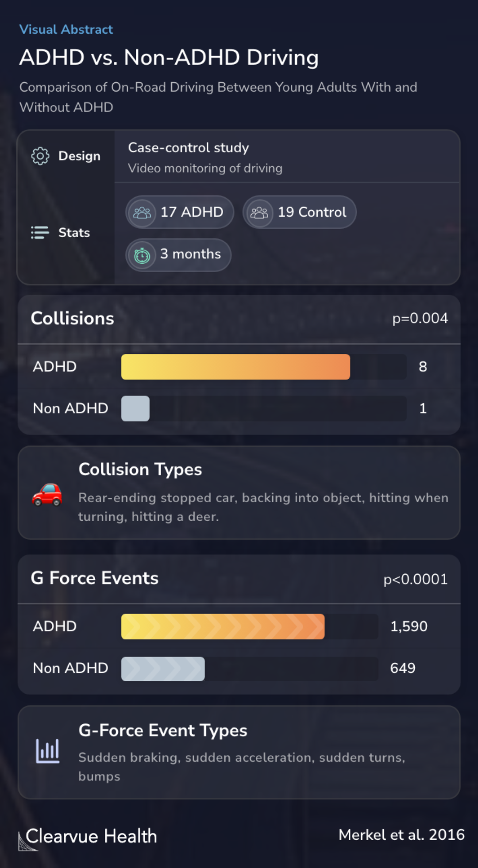Click the ADHD collisions orange bar
The width and height of the screenshot is (478, 868).
pyautogui.click(x=235, y=367)
